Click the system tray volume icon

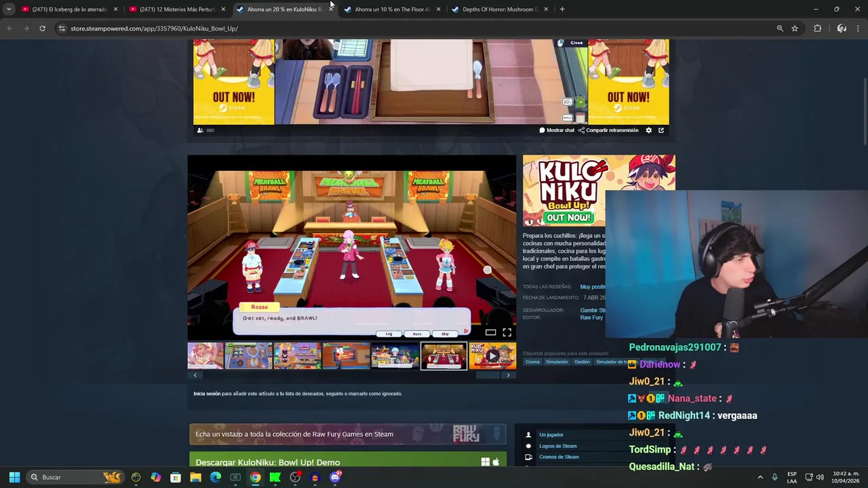[819, 477]
